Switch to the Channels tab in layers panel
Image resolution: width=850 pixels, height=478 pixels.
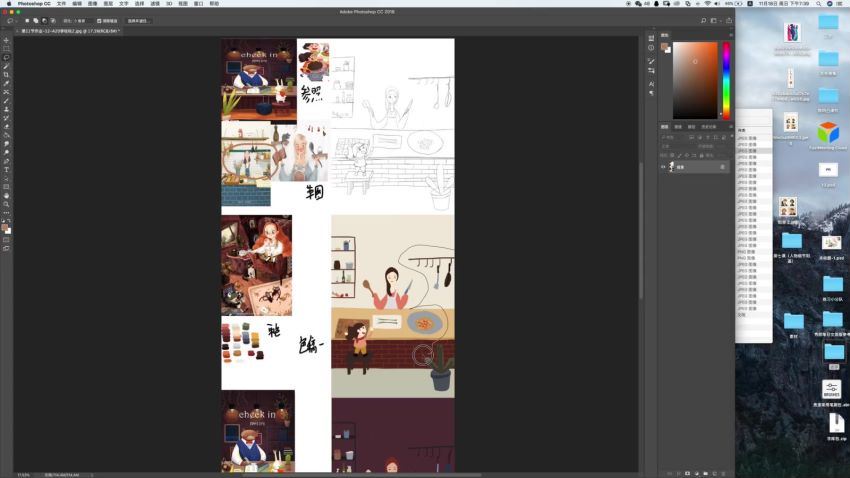tap(678, 127)
